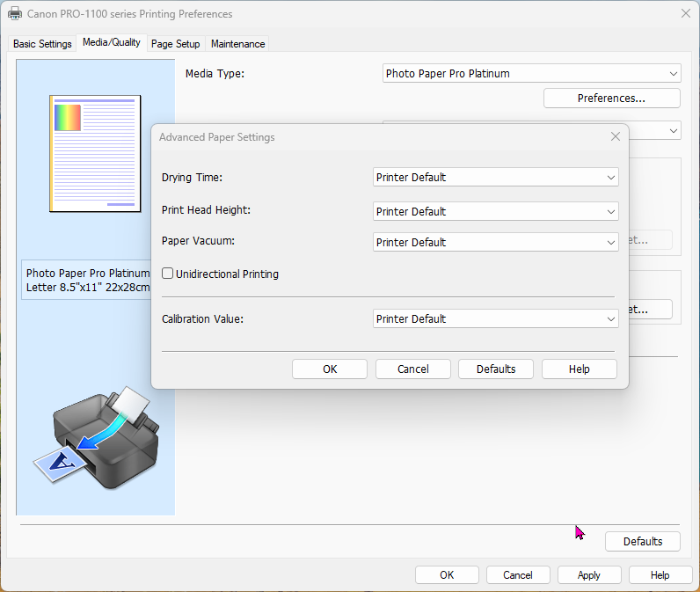Open Help in Advanced Paper Settings

(x=579, y=369)
